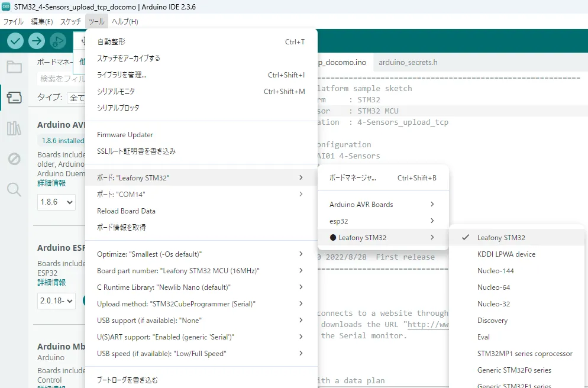
Task: Open the Search magnifier sidebar icon
Action: coord(14,189)
